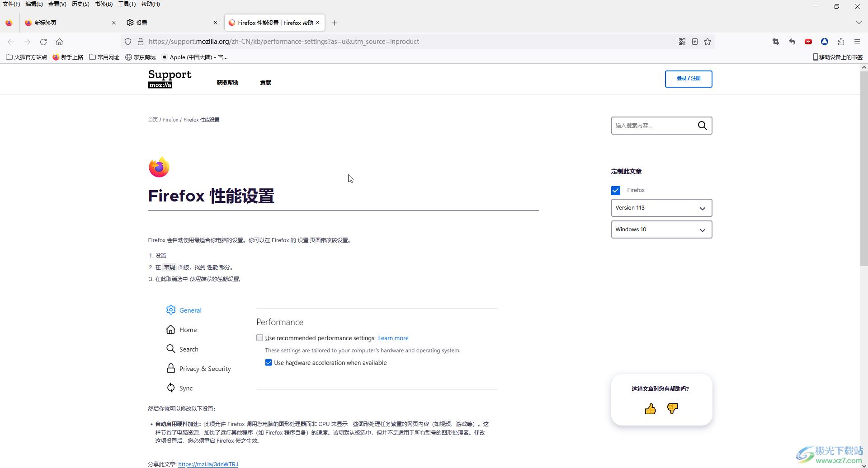Open the screenshot crop tool
Image resolution: width=868 pixels, height=468 pixels.
tap(776, 42)
